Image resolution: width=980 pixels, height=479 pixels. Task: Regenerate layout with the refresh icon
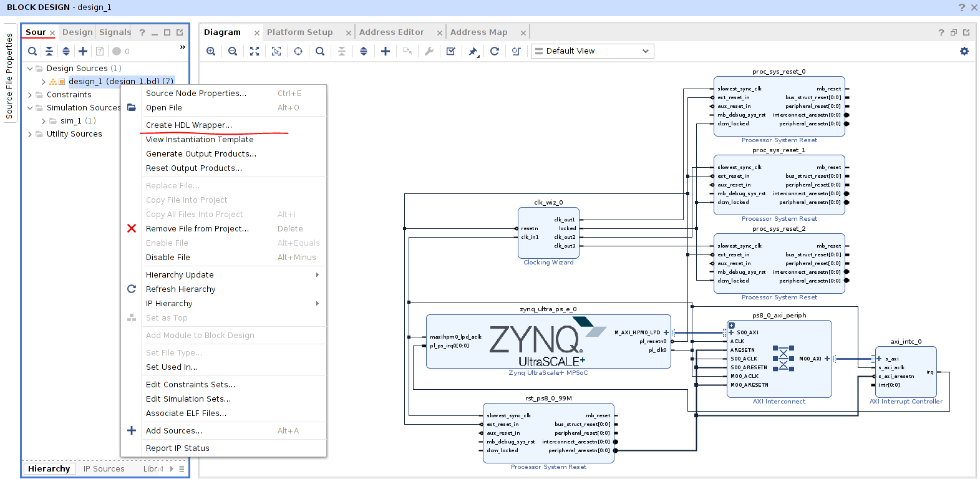(x=495, y=51)
